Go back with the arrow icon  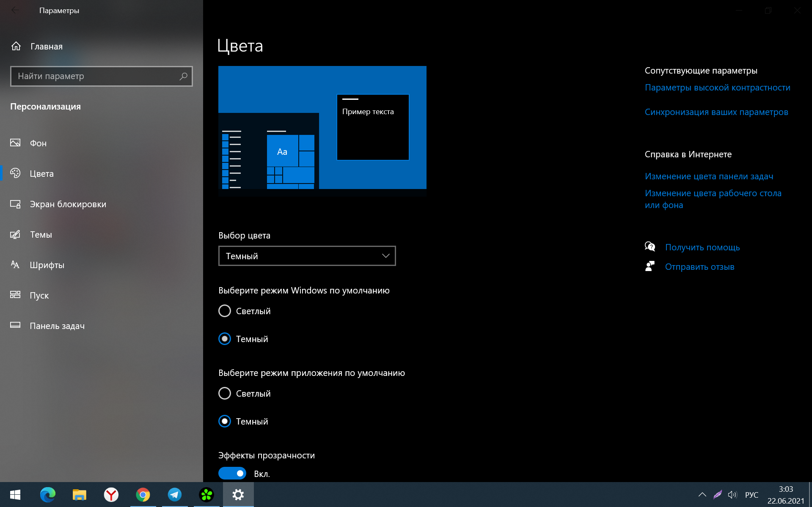pyautogui.click(x=15, y=10)
